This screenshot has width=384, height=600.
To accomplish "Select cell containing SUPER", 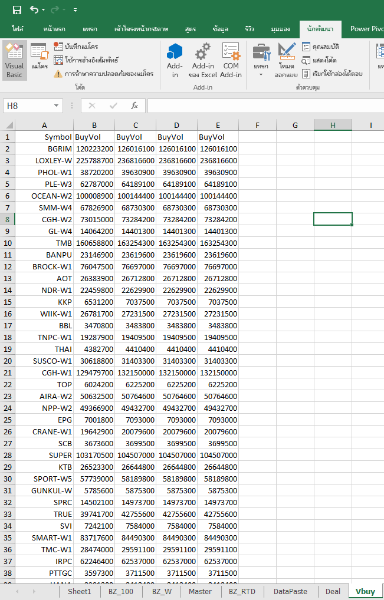I will pyautogui.click(x=44, y=455).
